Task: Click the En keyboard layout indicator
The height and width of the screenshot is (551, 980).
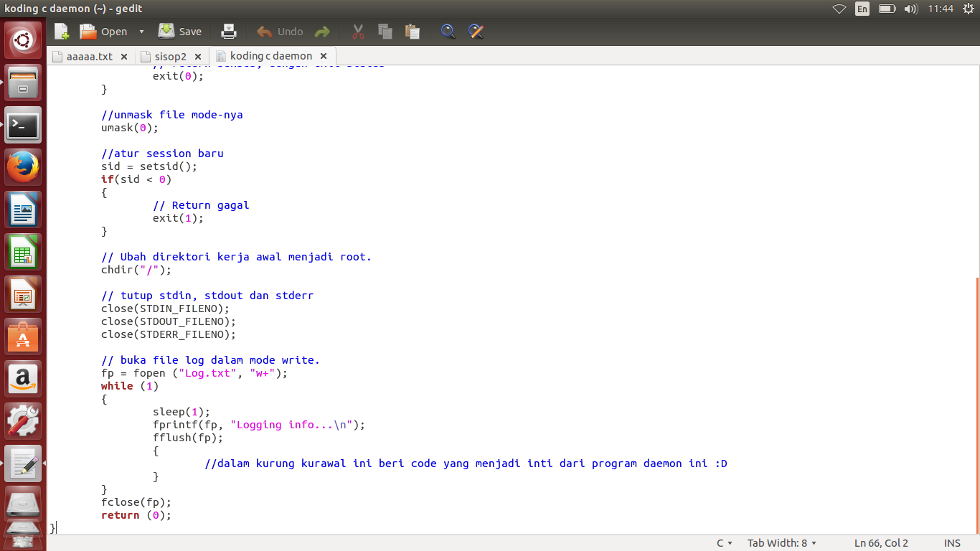Action: 862,9
